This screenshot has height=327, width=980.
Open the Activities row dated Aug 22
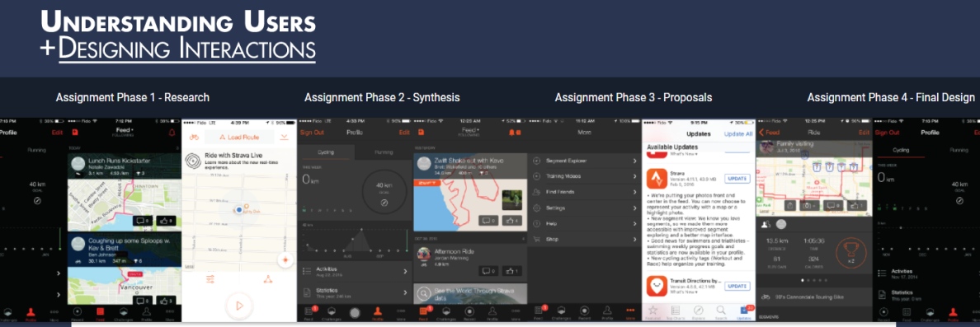pyautogui.click(x=355, y=272)
